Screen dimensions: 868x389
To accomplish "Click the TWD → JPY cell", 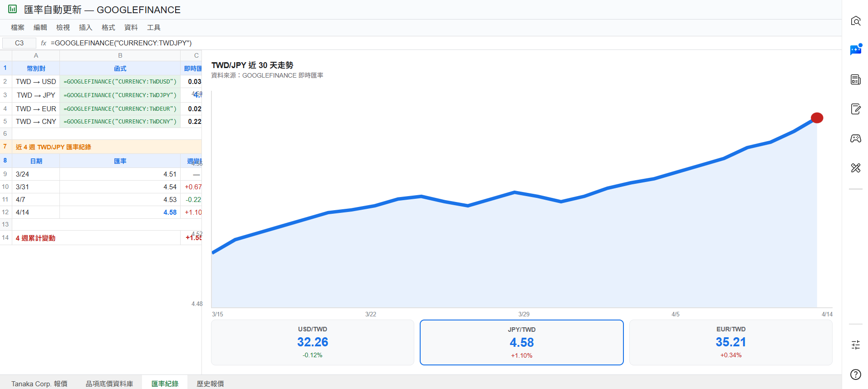I will 36,95.
